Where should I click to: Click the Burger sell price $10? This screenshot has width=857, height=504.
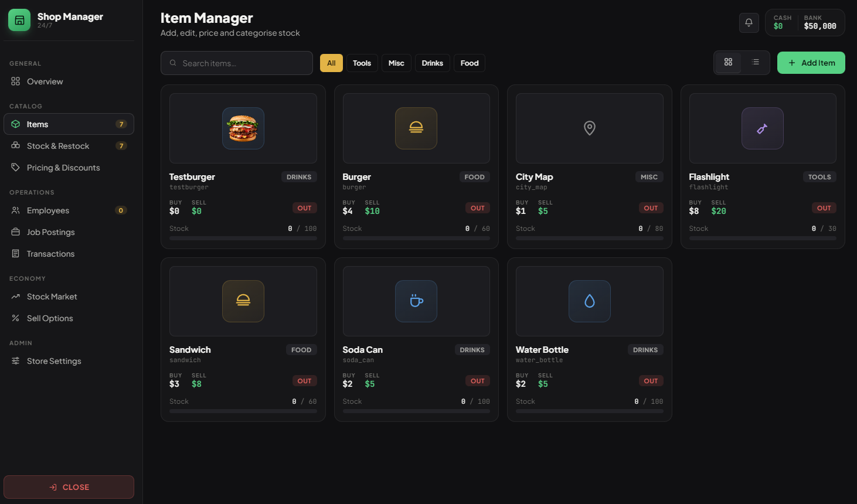[x=372, y=211]
